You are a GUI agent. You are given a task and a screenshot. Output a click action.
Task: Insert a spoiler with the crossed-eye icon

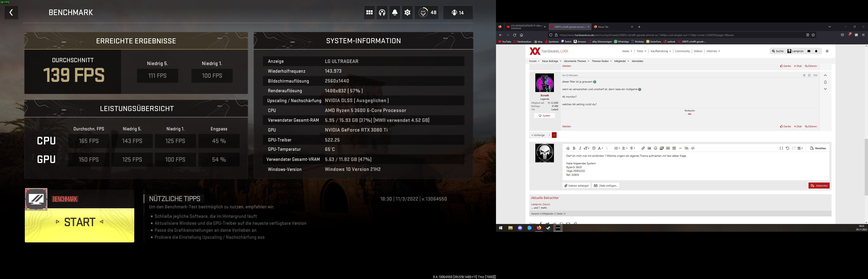click(686, 148)
